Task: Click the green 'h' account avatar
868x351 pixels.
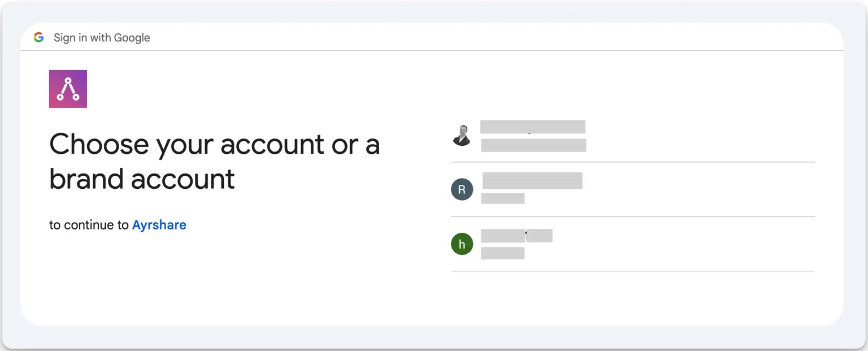Action: (x=462, y=244)
